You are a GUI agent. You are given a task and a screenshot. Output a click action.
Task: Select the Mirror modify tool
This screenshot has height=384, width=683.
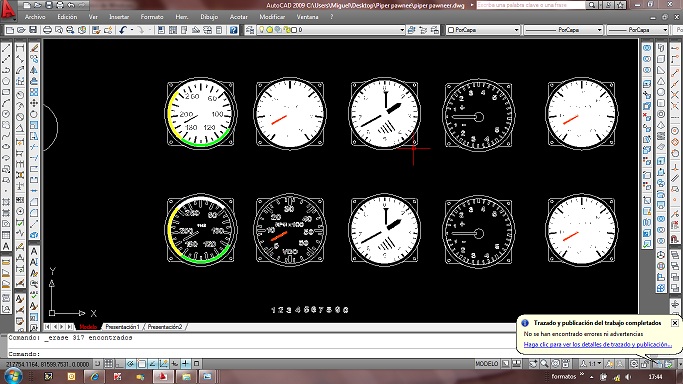[x=34, y=70]
